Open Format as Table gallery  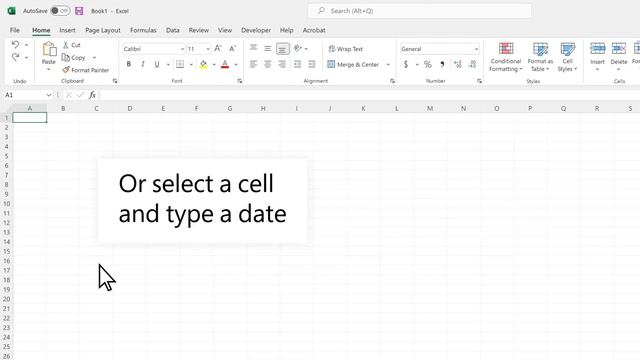tap(540, 57)
